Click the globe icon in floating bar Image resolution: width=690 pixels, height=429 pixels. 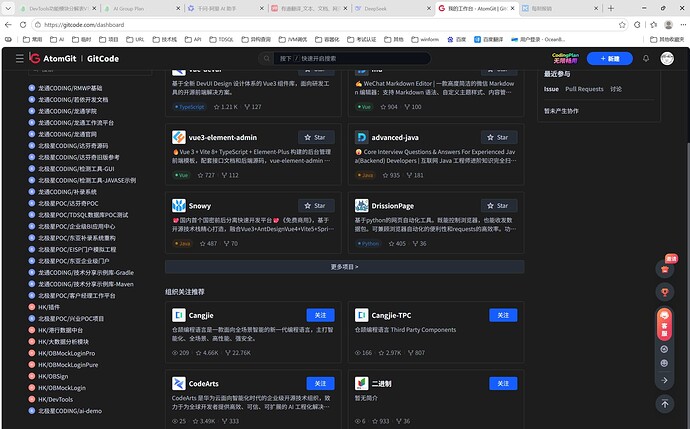coord(664,363)
